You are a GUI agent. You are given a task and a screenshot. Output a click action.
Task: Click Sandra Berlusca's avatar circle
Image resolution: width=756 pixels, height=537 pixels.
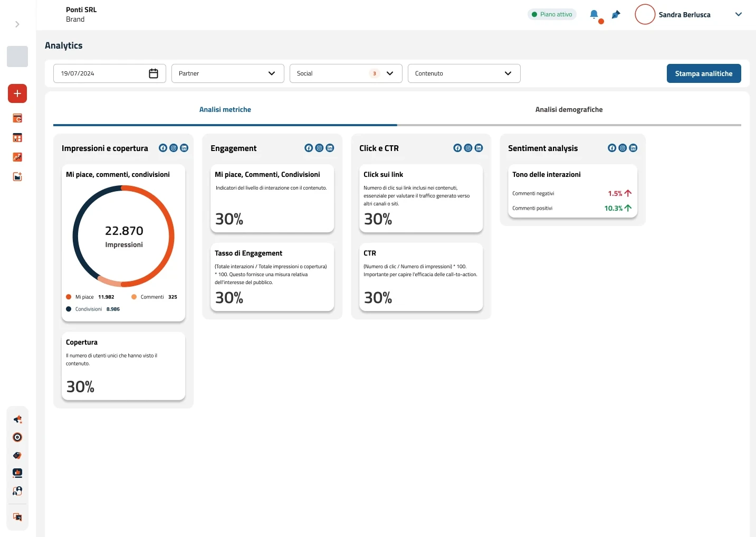pos(645,14)
